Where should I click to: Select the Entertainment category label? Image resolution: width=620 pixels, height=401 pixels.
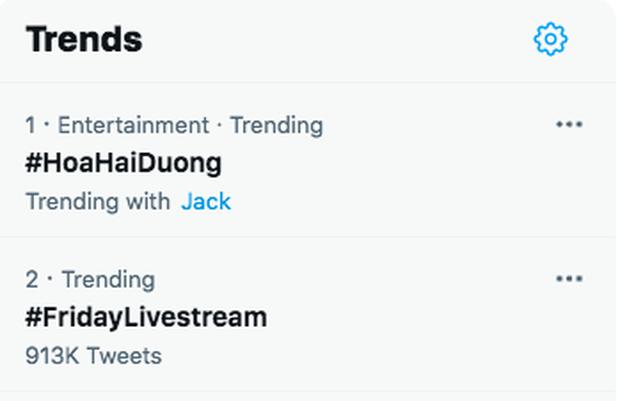point(133,125)
